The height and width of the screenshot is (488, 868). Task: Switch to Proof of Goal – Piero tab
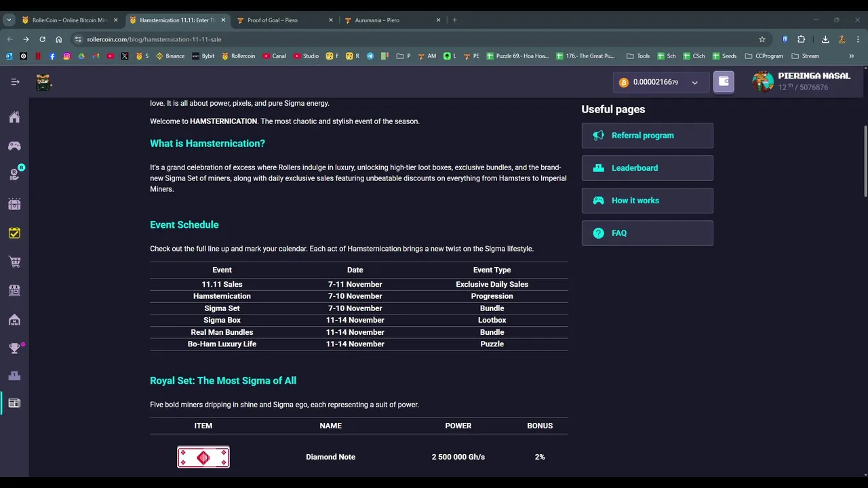tap(284, 20)
